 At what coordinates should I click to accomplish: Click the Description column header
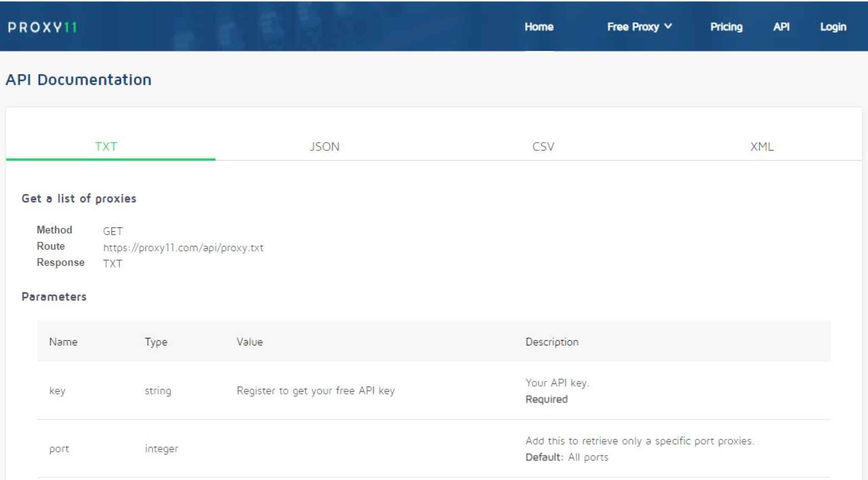pos(552,342)
